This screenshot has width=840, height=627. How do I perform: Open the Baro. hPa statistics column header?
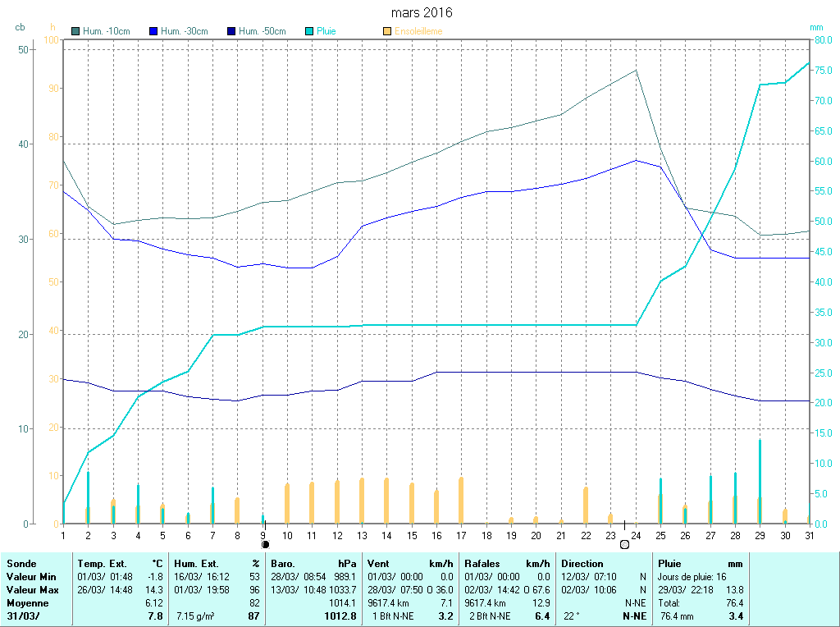coord(284,564)
